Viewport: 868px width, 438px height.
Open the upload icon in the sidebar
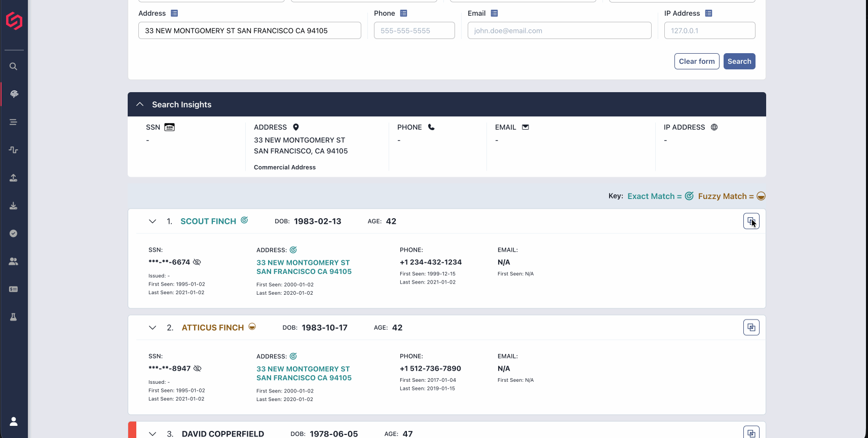click(x=14, y=178)
